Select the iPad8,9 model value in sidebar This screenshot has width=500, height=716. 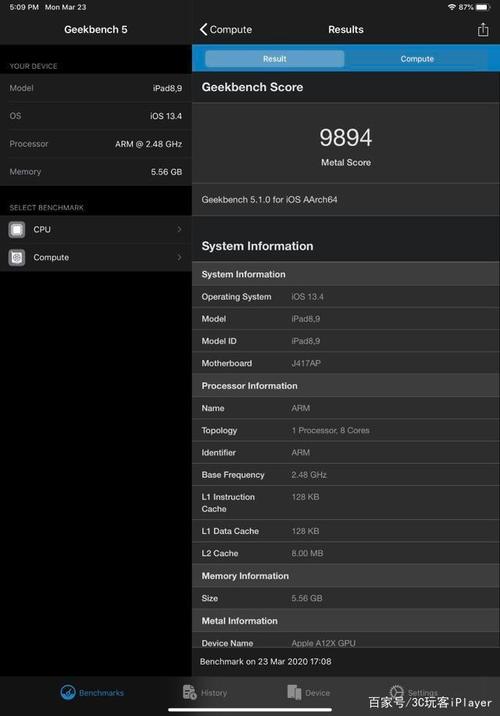(167, 88)
